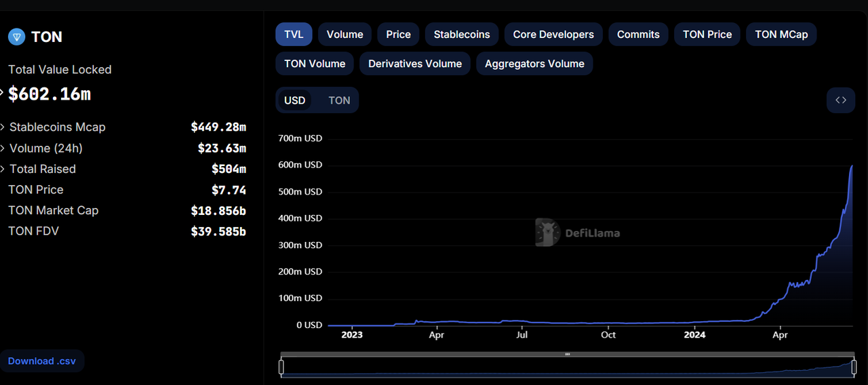The image size is (868, 385).
Task: Expand the Total Raised row
Action: [42, 169]
